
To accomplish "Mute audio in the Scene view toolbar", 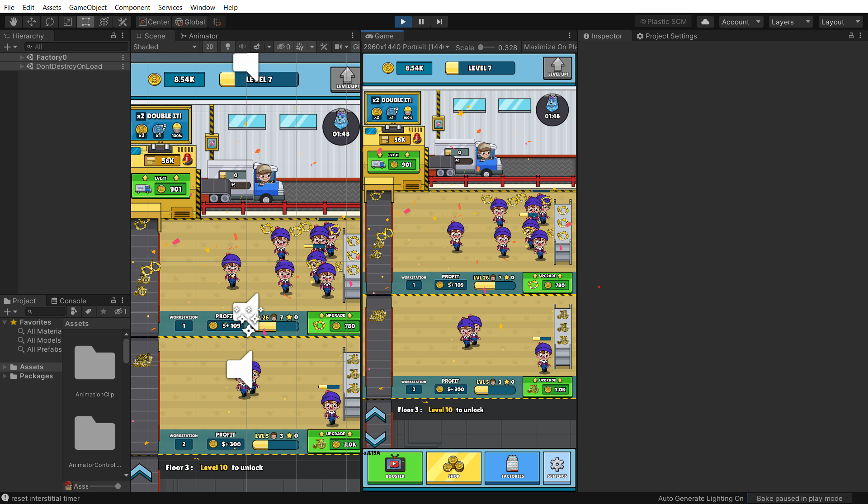I will pos(242,47).
